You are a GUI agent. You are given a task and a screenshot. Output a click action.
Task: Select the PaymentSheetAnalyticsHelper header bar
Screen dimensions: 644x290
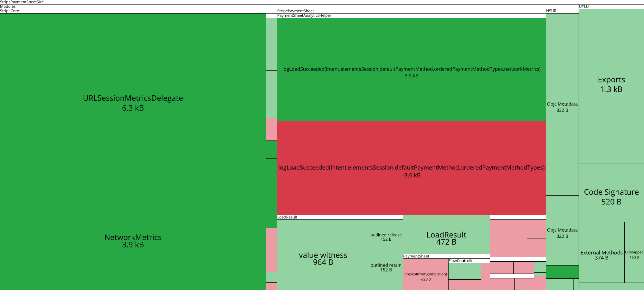click(x=304, y=15)
